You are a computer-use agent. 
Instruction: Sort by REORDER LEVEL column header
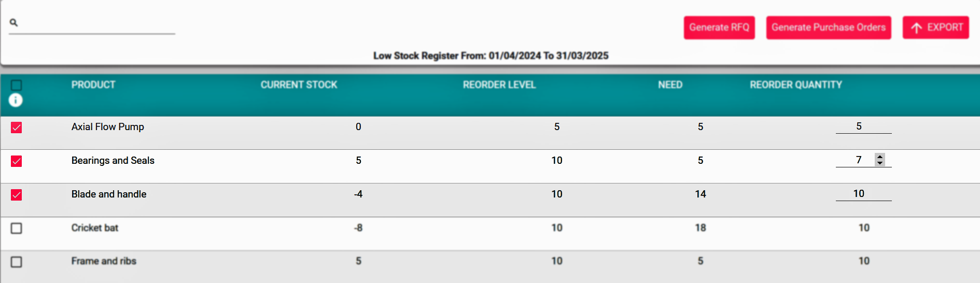499,84
